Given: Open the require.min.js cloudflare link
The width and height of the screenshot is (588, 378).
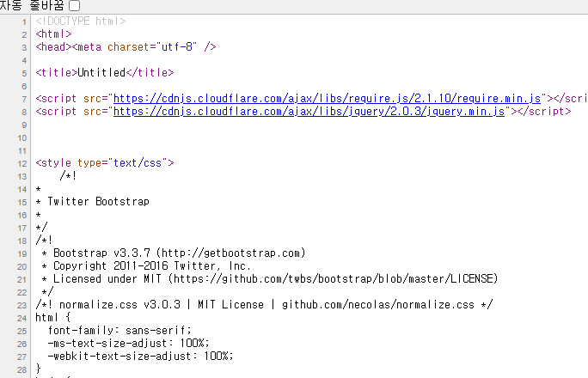Looking at the screenshot, I should tap(327, 99).
